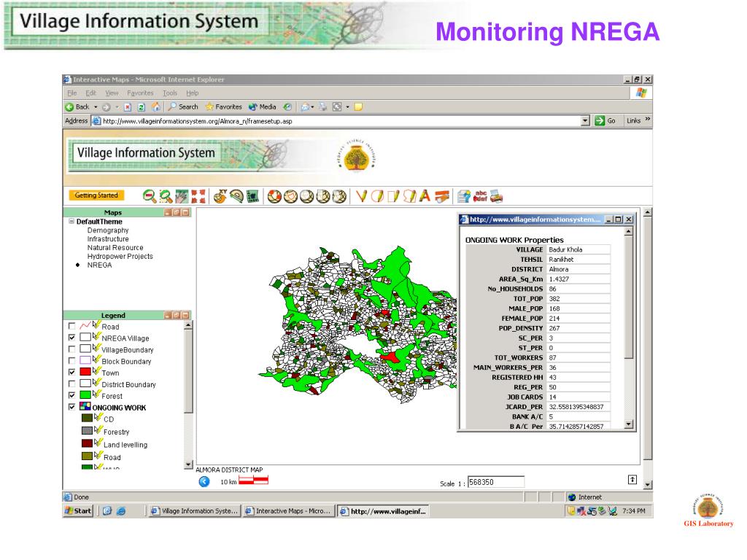Click the blue back arrow below the map
Viewport: 747px width, 560px height.
point(204,481)
